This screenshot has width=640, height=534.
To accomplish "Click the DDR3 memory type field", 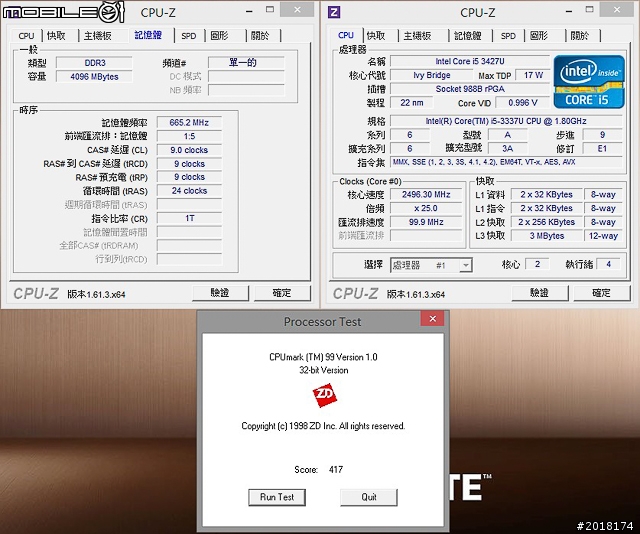I will 94,63.
